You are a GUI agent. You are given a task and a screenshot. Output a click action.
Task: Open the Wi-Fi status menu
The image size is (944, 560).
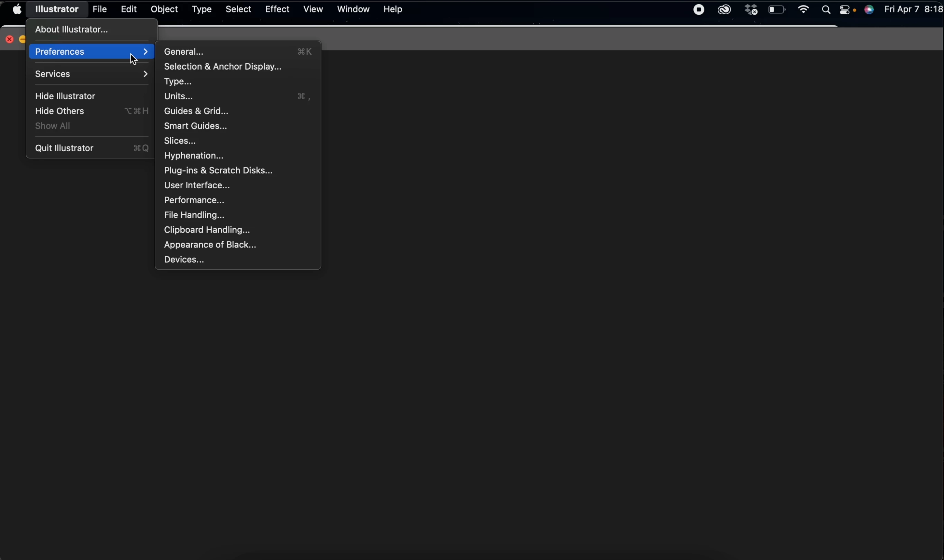pos(804,10)
